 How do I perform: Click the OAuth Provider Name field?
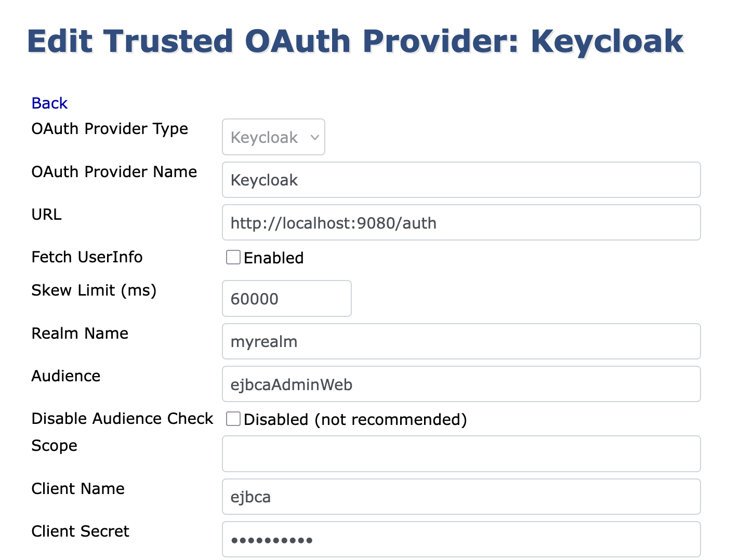[461, 180]
